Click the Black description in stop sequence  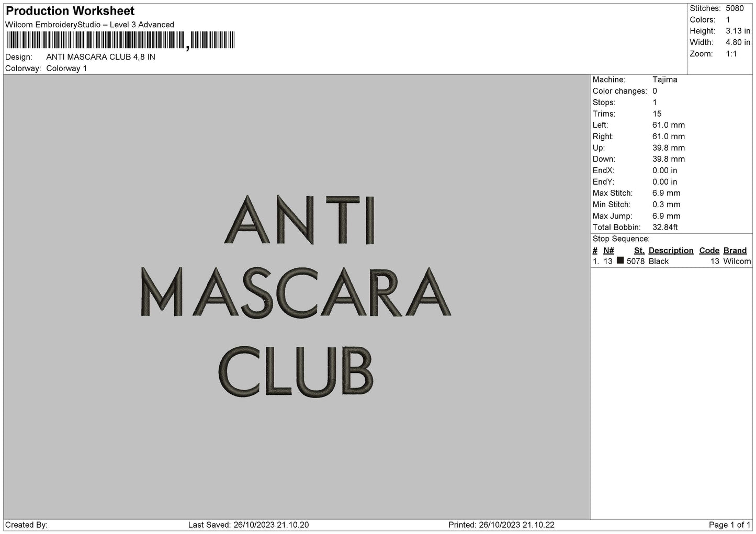pos(659,262)
